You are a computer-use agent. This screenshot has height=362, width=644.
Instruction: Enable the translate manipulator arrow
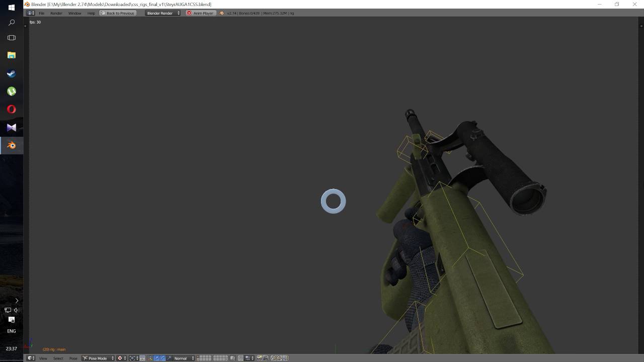coord(156,358)
